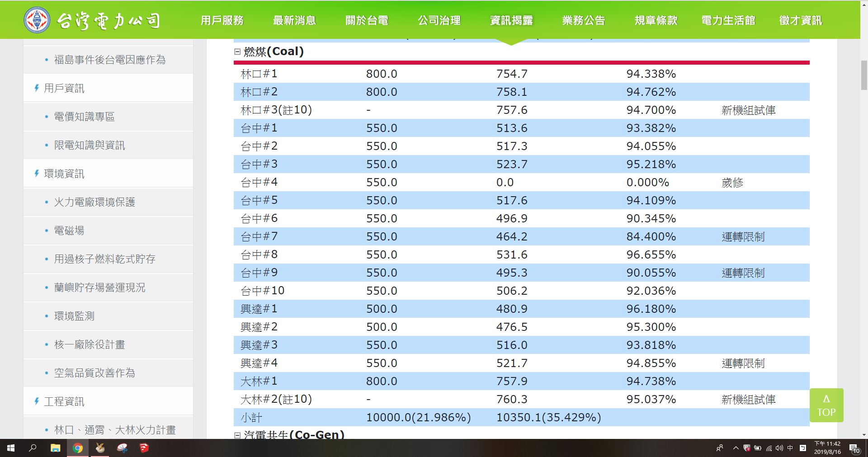Switch the 中 input method indicator
Screen dimensions: 868x457
click(790, 448)
